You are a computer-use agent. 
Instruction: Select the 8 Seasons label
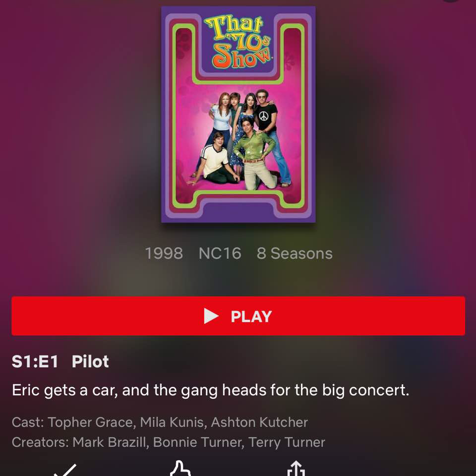[295, 253]
